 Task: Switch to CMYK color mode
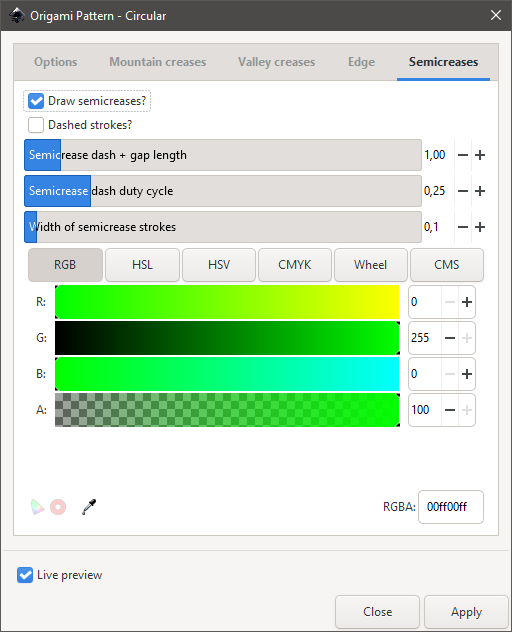click(295, 265)
